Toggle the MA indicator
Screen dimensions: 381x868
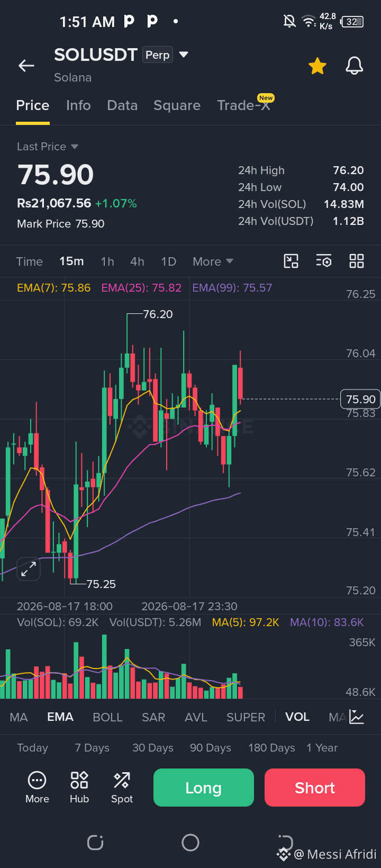(19, 717)
